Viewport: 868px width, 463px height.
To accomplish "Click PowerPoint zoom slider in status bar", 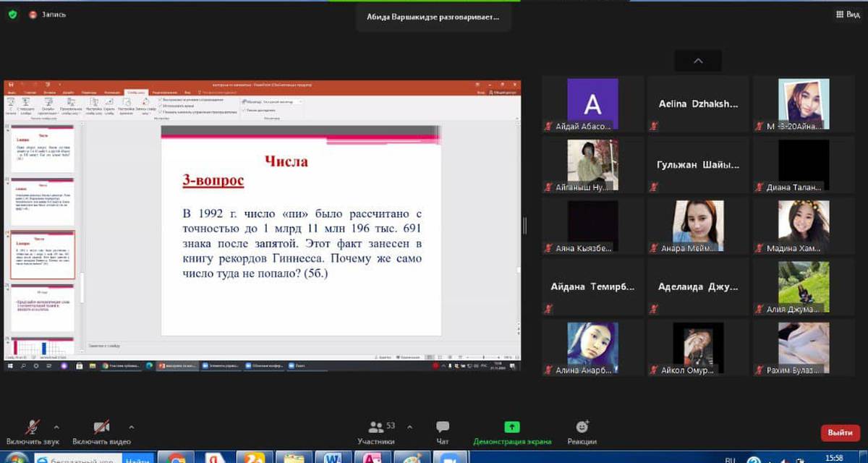I will point(485,357).
